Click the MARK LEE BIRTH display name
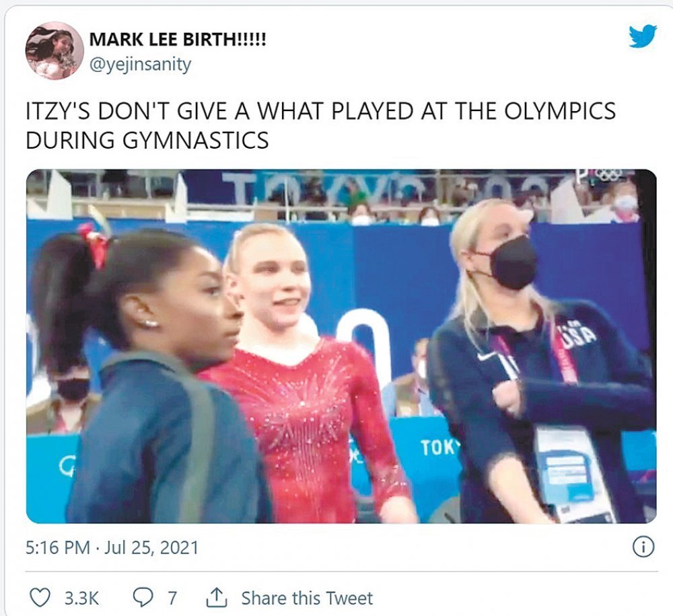This screenshot has height=616, width=673. [178, 40]
